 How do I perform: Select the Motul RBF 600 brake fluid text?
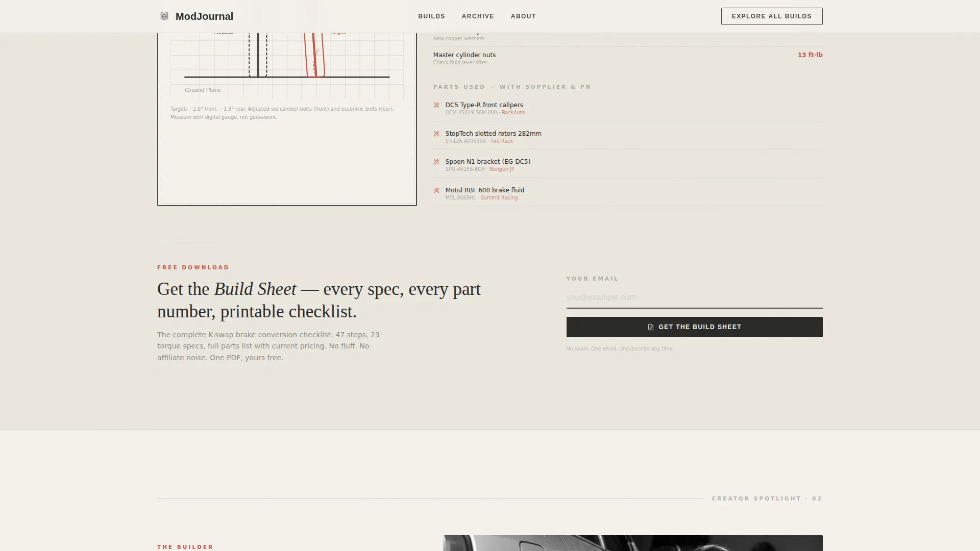[484, 190]
